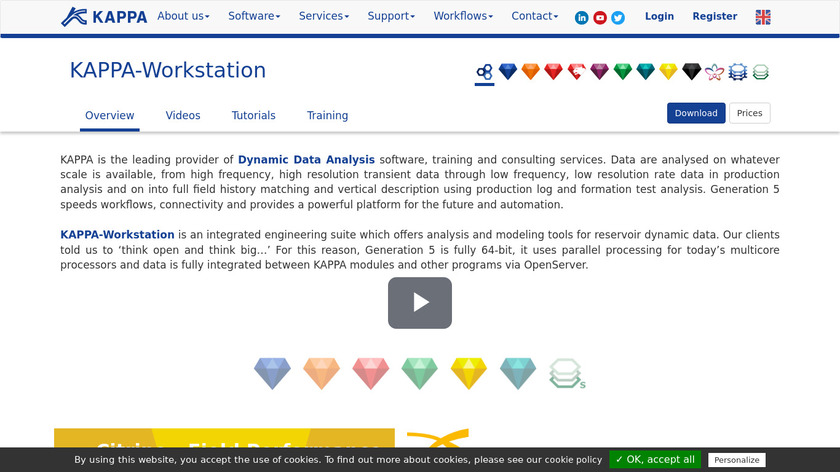
Task: Click the blue Download button
Action: (696, 113)
